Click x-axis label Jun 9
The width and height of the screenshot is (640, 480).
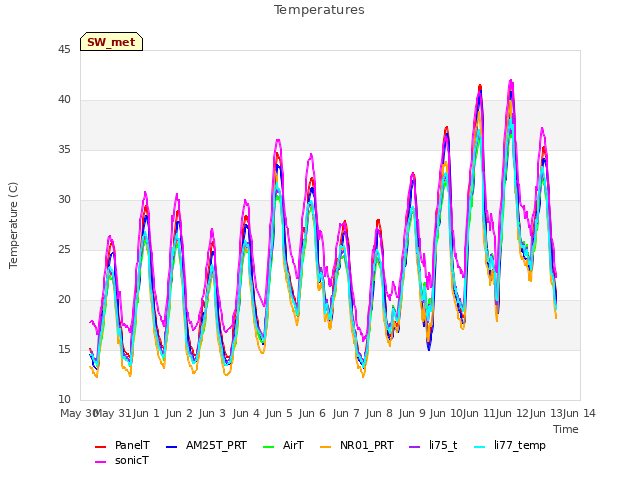[x=412, y=413]
